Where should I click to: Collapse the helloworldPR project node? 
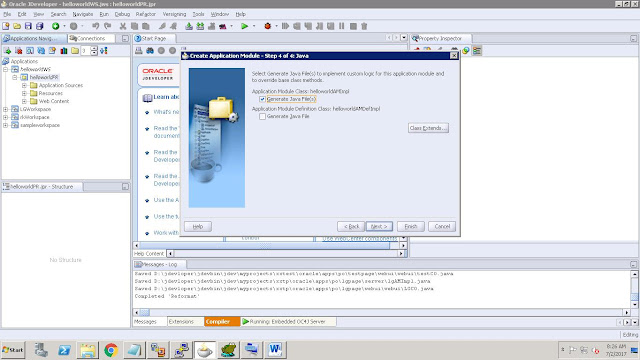15,77
